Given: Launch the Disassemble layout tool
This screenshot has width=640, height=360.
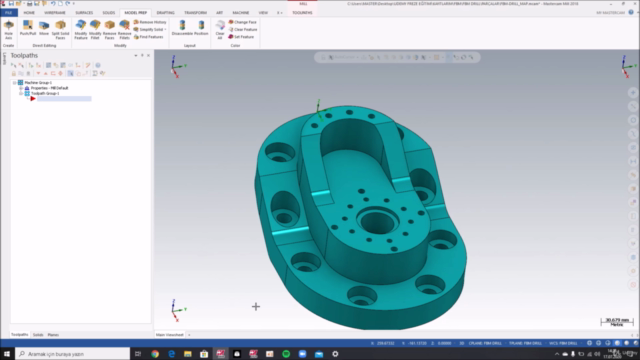Looking at the screenshot, I should click(x=182, y=28).
